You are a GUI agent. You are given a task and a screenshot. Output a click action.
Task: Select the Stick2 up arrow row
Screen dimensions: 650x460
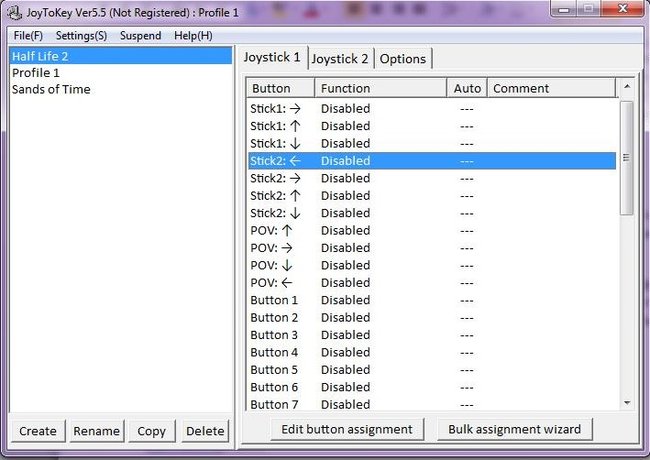(x=432, y=196)
